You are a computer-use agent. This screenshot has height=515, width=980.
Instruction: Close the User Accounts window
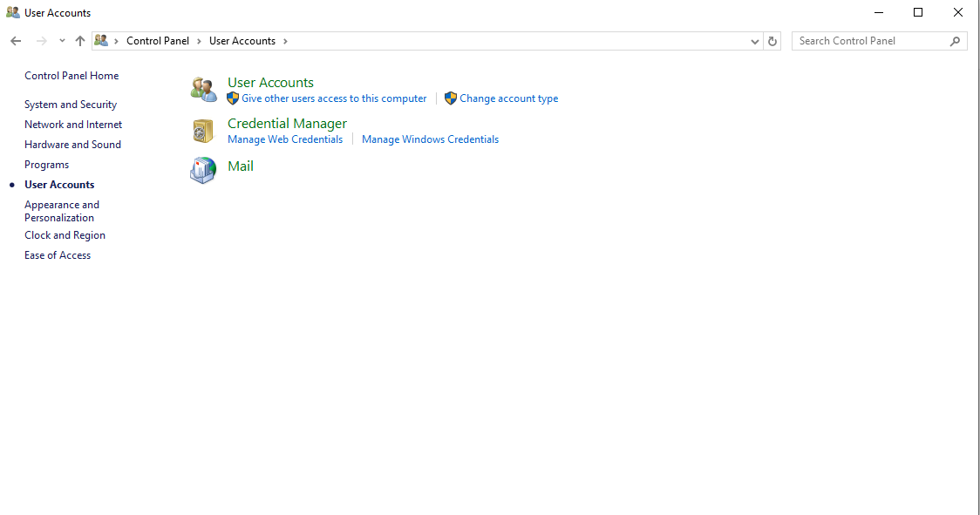pyautogui.click(x=958, y=12)
